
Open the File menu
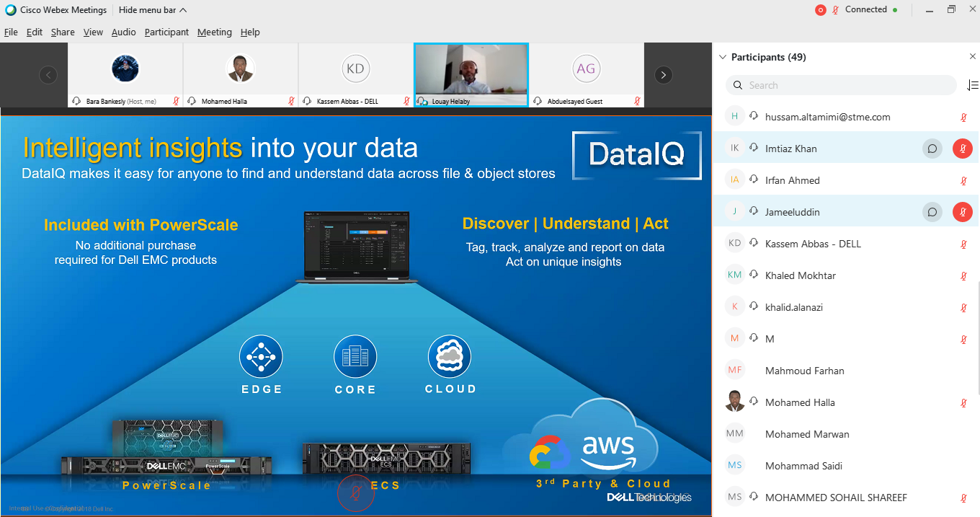(x=11, y=32)
